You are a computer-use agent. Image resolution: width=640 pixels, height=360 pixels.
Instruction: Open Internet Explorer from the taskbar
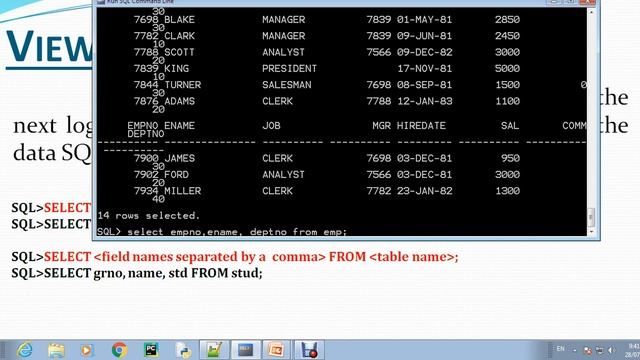25,350
